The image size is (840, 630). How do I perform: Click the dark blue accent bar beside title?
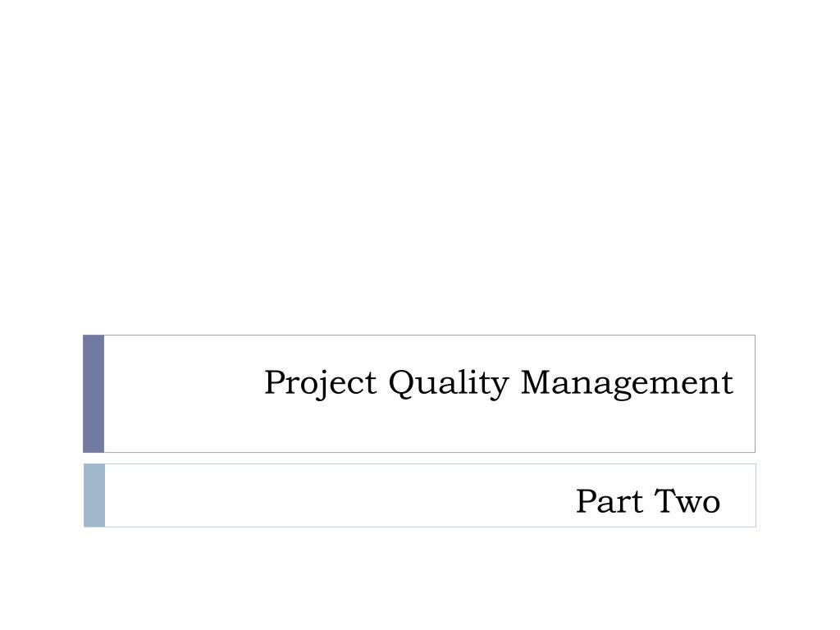pos(94,394)
